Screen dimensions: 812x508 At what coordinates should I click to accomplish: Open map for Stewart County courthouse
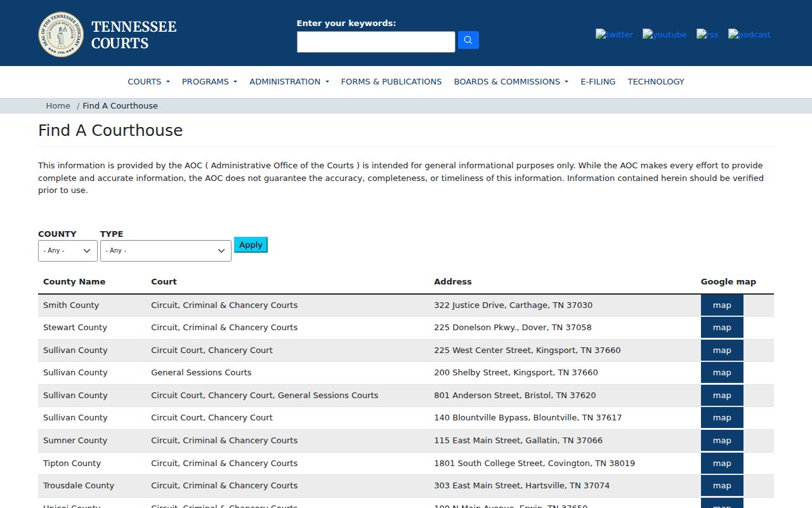point(722,328)
